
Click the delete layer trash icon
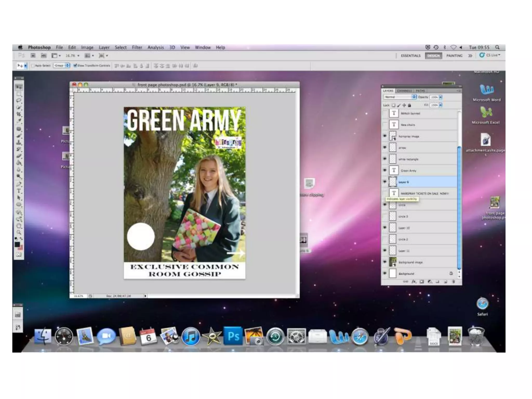pos(454,282)
